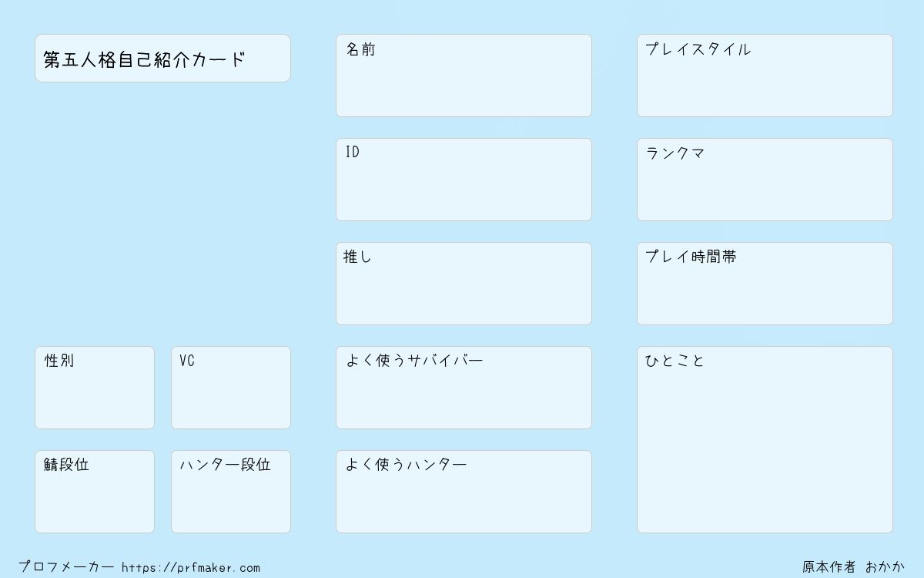Click the ひとこと comment area
Image resolution: width=924 pixels, height=578 pixels.
pyautogui.click(x=765, y=439)
